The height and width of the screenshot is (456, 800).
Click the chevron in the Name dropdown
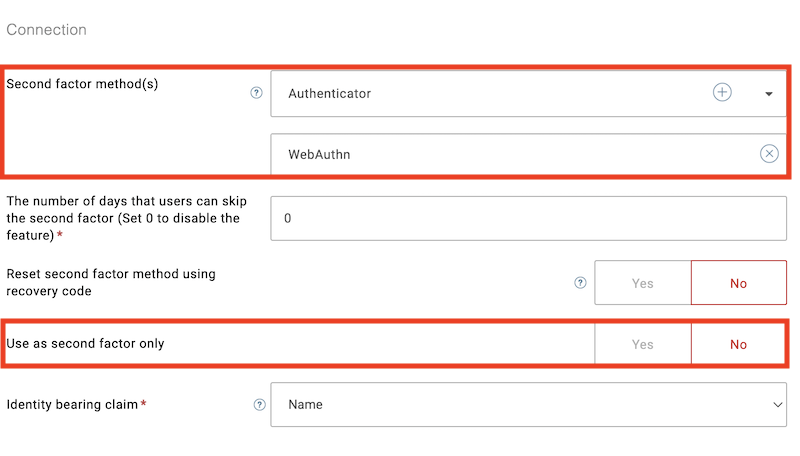click(777, 405)
